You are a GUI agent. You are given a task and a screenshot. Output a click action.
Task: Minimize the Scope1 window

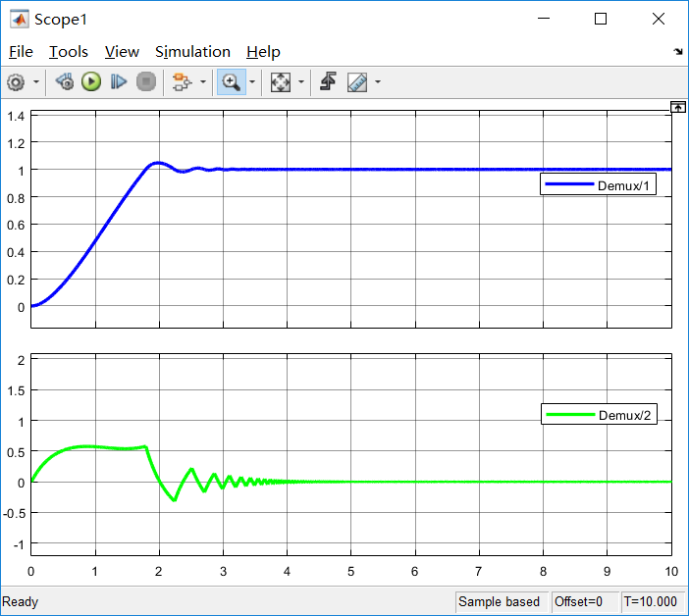[x=544, y=19]
